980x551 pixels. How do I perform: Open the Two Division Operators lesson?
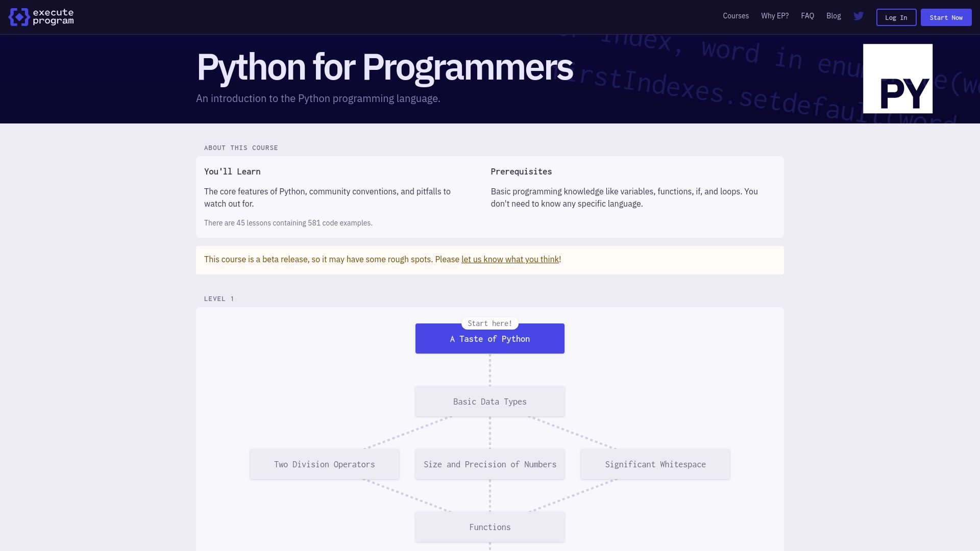click(324, 464)
